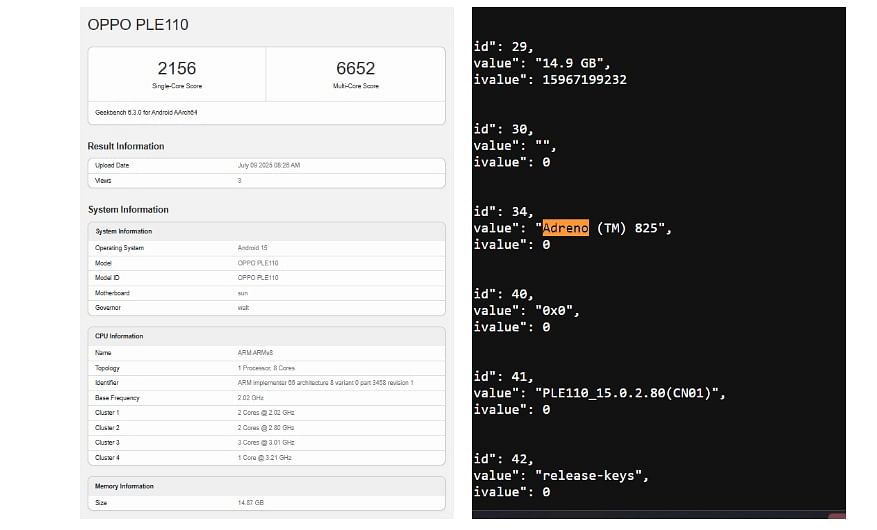Screen dimensions: 877x530
Task: Click the Governor label
Action: pyautogui.click(x=107, y=308)
